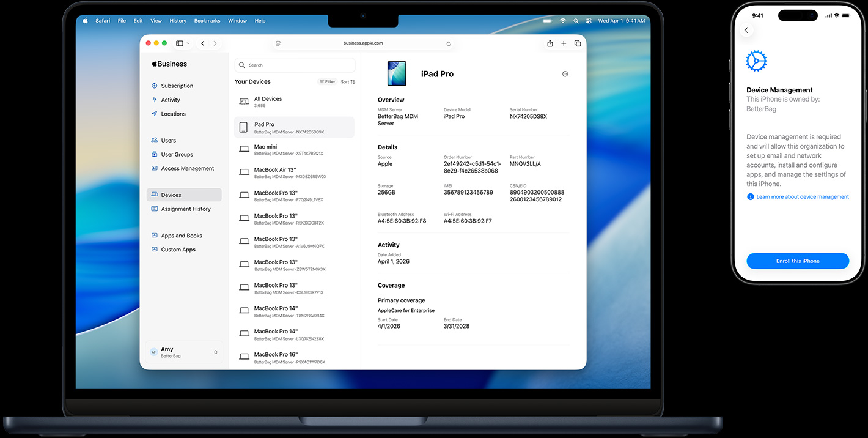Open the Learn more about device management link
The width and height of the screenshot is (868, 438).
click(x=802, y=196)
